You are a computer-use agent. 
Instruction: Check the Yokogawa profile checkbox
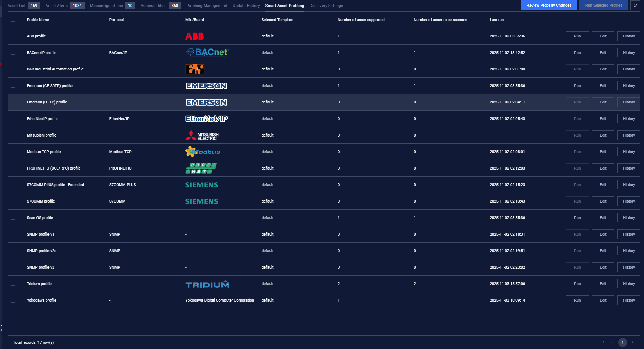(x=13, y=300)
